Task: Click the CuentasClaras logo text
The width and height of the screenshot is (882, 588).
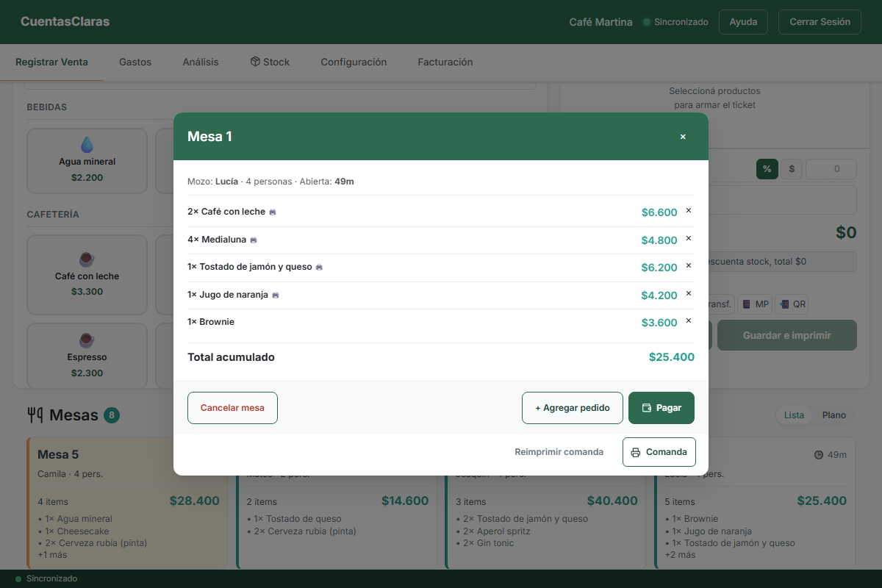Action: click(65, 22)
